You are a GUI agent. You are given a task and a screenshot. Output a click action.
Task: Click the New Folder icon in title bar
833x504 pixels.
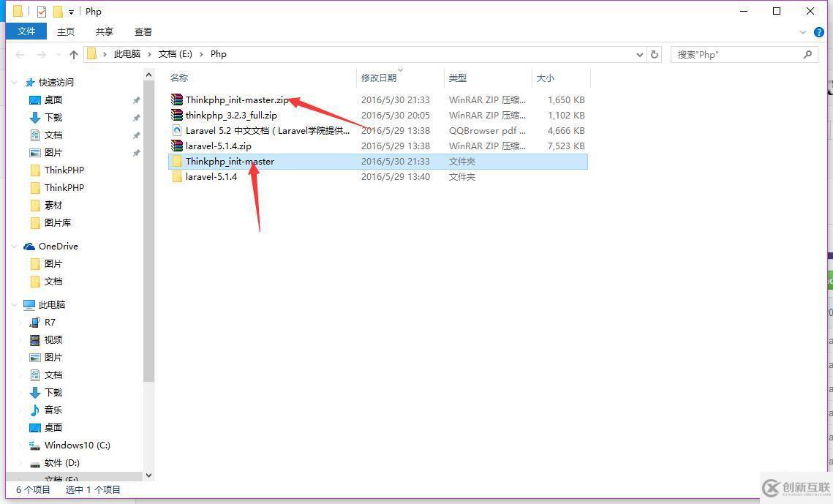(x=57, y=11)
